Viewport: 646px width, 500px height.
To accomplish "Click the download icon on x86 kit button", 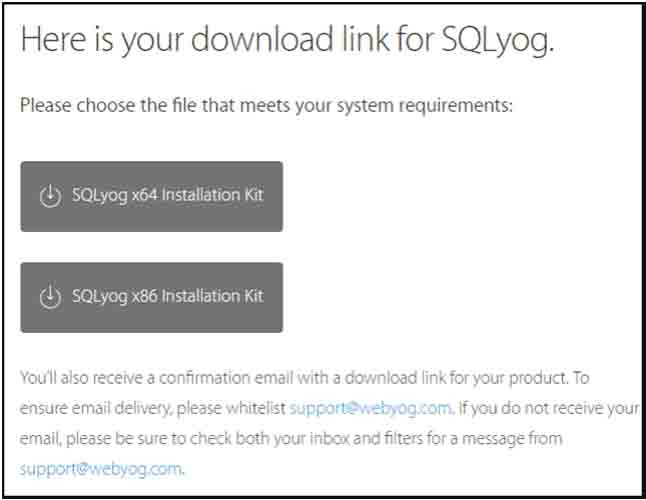I will [50, 297].
